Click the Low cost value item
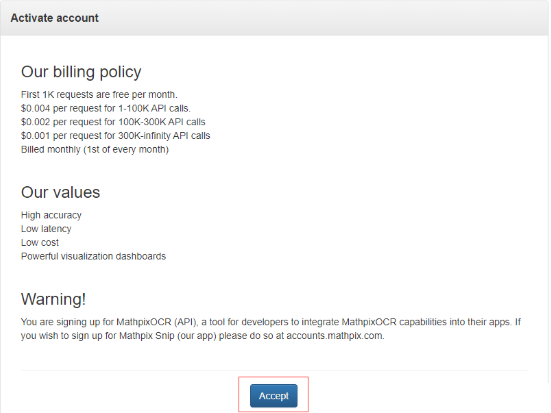Image resolution: width=551 pixels, height=413 pixels. pos(40,243)
